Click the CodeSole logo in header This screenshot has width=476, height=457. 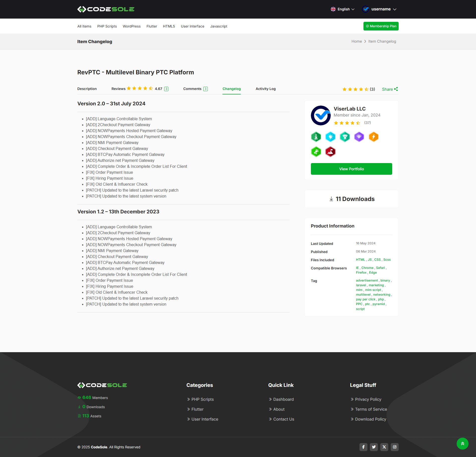pos(106,9)
